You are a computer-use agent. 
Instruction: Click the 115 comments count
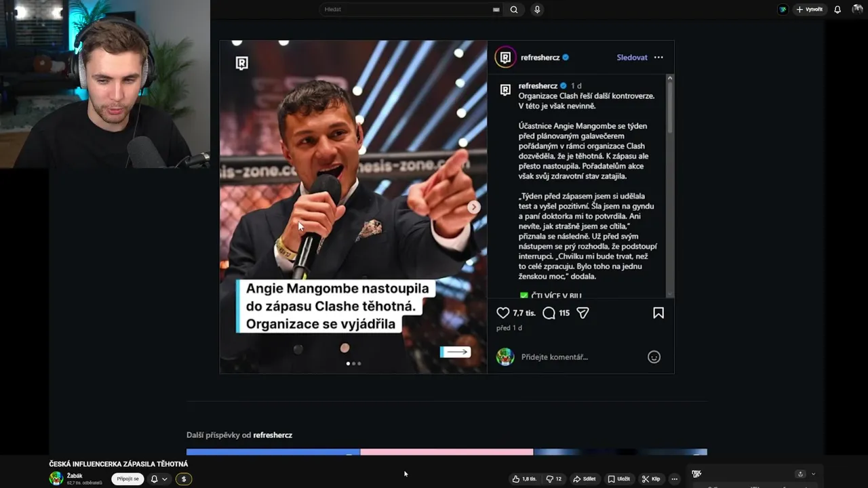564,313
